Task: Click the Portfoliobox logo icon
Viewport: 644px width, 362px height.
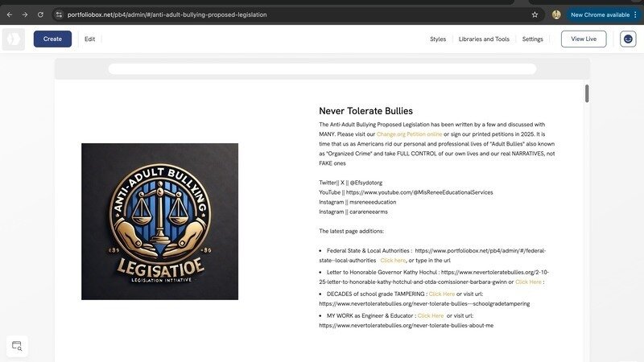Action: 14,39
